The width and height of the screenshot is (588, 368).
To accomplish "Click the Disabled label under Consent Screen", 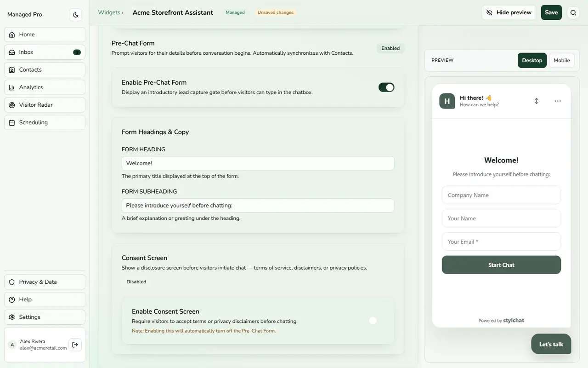I will pyautogui.click(x=136, y=282).
